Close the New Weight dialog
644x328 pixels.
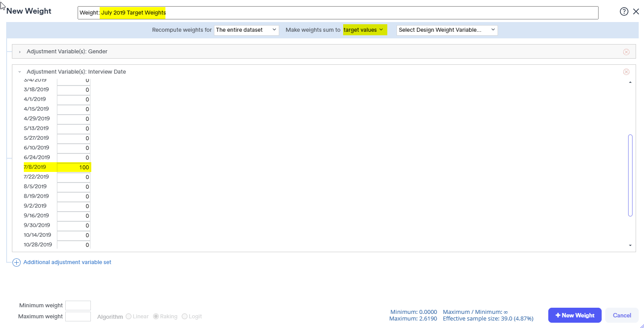(636, 12)
